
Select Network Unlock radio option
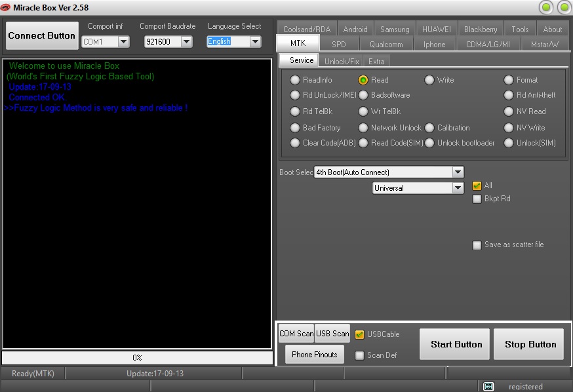tap(363, 128)
